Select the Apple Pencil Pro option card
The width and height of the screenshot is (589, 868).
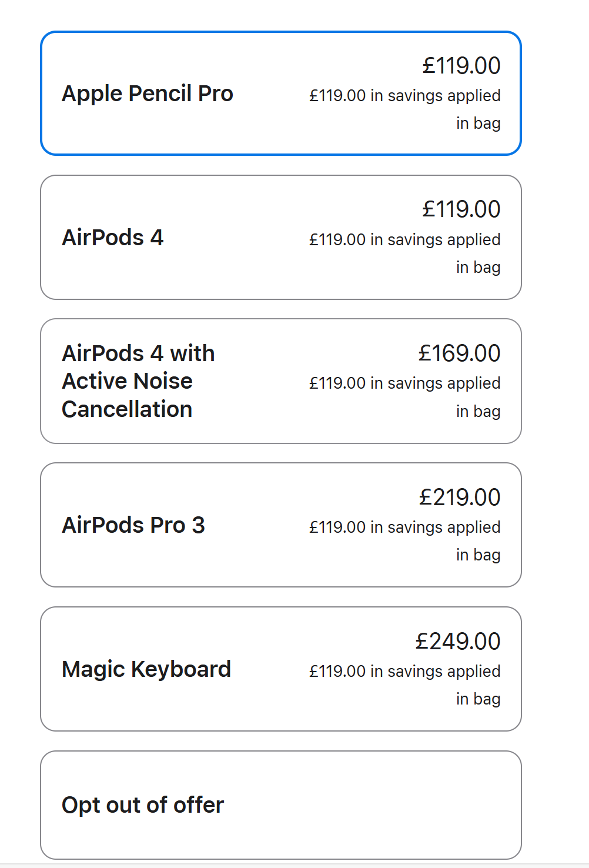click(x=280, y=94)
